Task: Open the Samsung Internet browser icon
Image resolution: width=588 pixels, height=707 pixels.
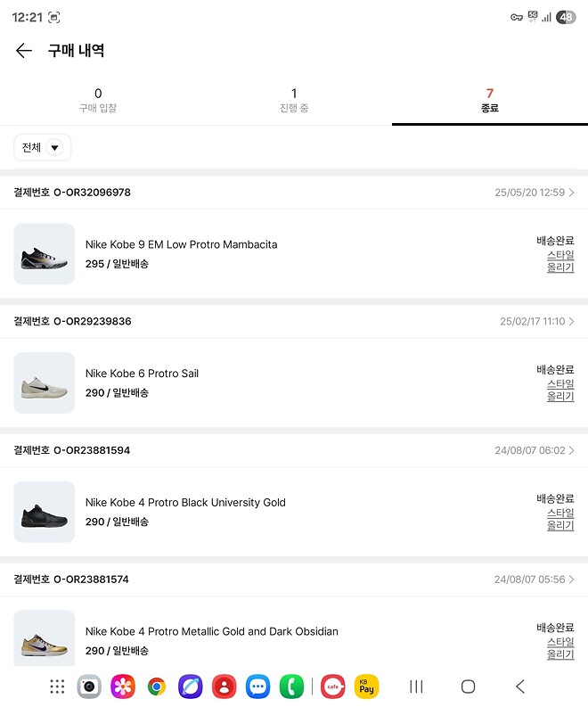Action: [190, 686]
